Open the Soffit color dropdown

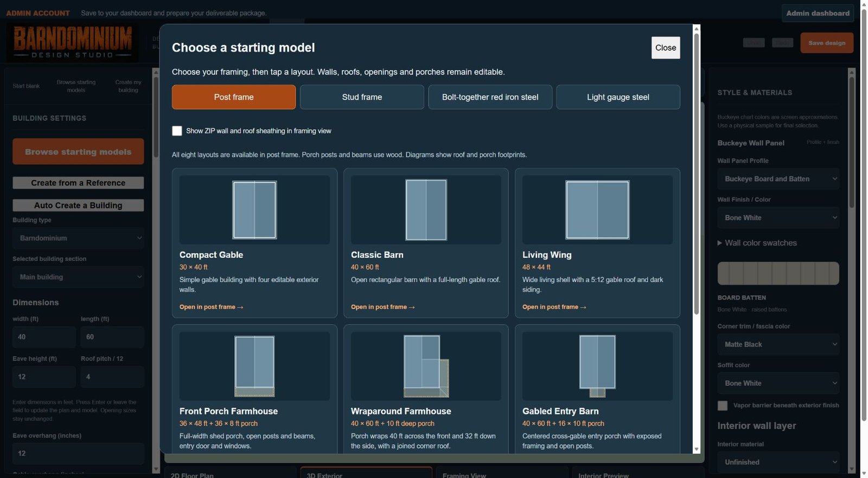pyautogui.click(x=778, y=383)
